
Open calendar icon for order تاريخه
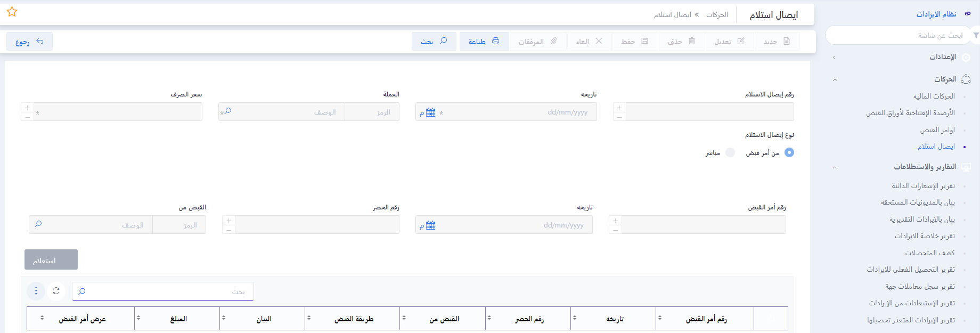point(431,225)
